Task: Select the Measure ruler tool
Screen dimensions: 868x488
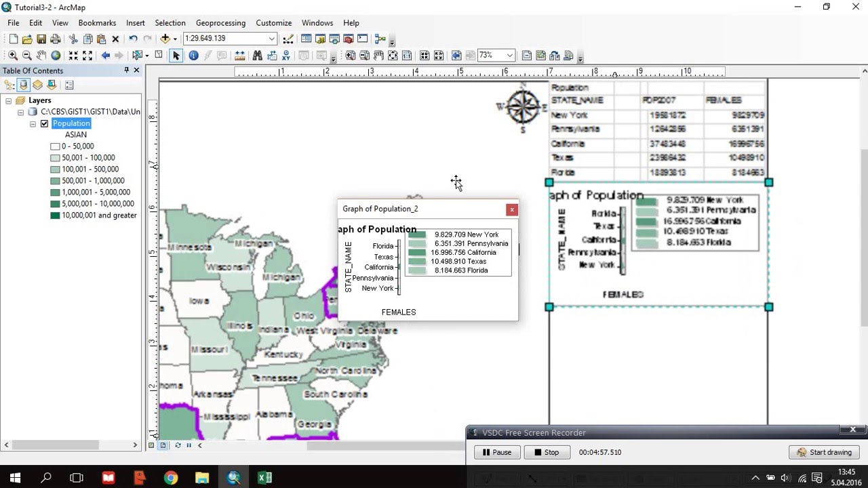Action: click(x=239, y=56)
